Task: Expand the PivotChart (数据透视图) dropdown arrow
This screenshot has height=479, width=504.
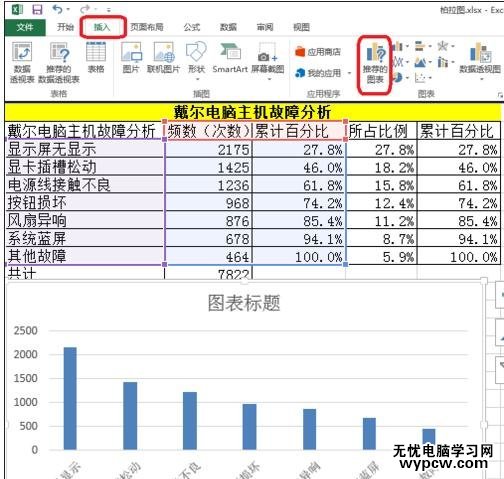Action: pos(481,79)
